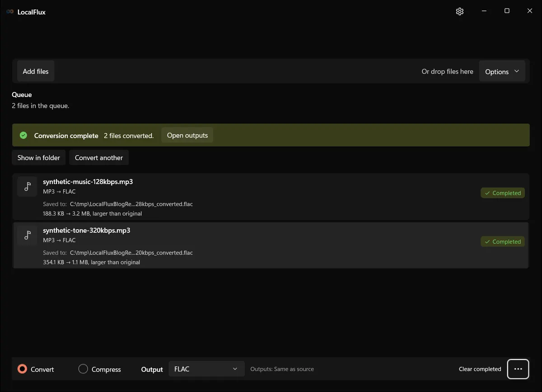Click the Queue heading

coord(22,95)
